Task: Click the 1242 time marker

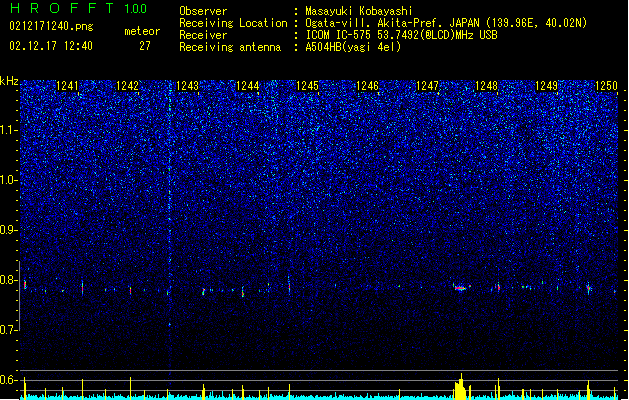Action: [x=128, y=86]
